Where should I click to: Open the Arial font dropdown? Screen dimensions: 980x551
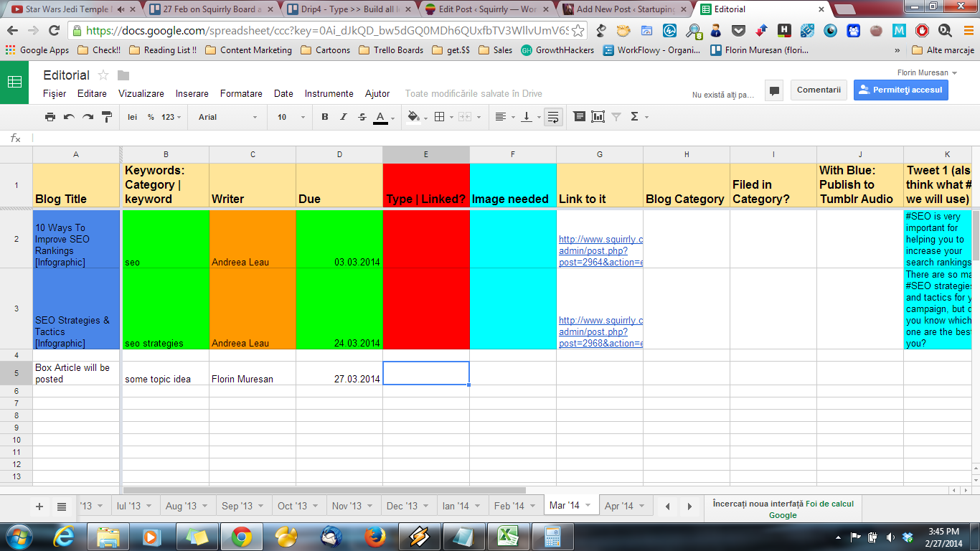click(x=227, y=117)
